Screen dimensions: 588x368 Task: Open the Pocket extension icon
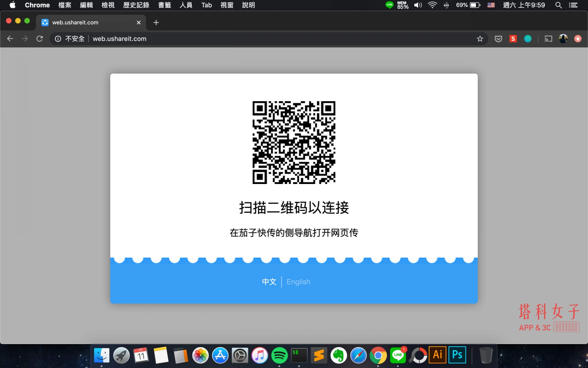tap(498, 39)
